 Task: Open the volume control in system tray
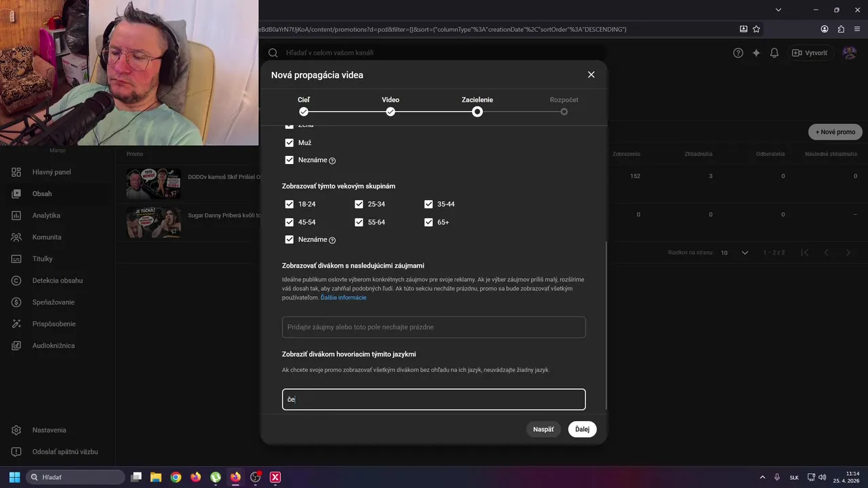click(823, 477)
